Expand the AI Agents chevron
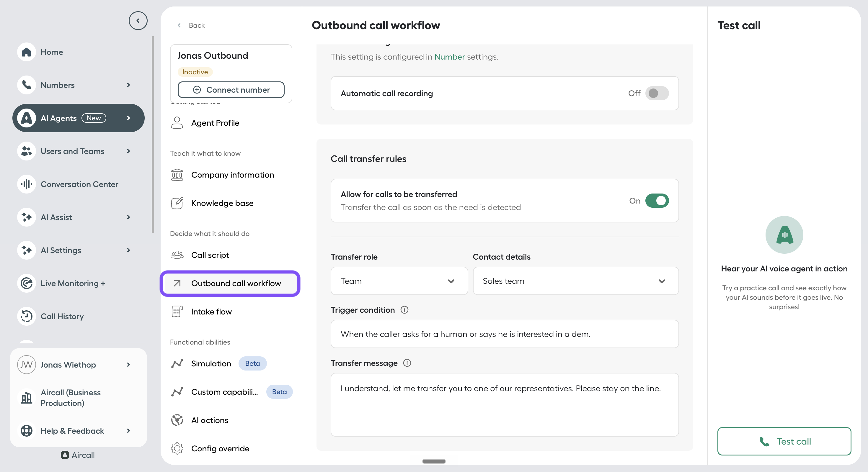 coord(128,118)
